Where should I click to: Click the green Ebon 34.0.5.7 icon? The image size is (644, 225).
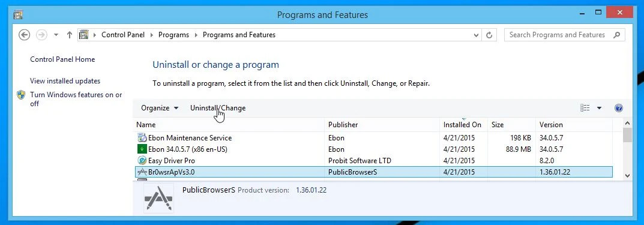(142, 149)
